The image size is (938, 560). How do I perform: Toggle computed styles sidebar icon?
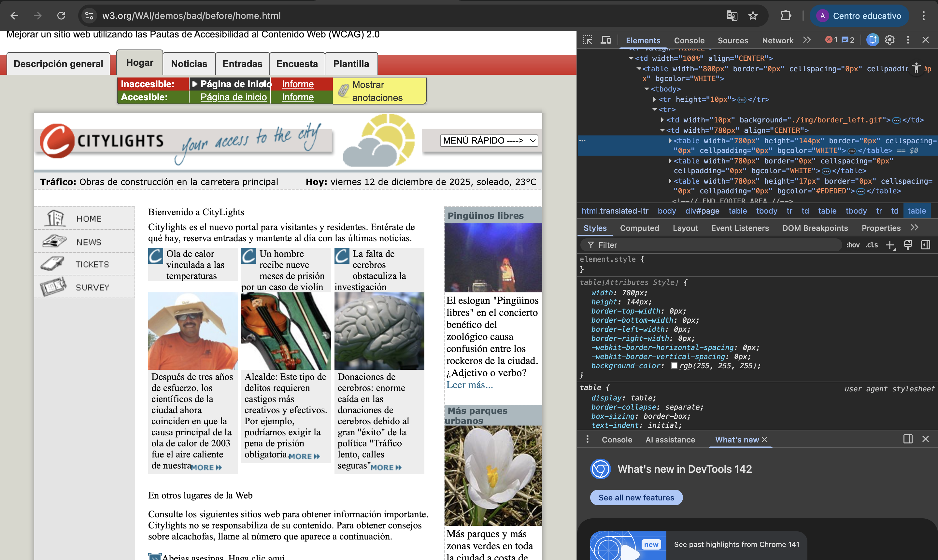pyautogui.click(x=926, y=245)
